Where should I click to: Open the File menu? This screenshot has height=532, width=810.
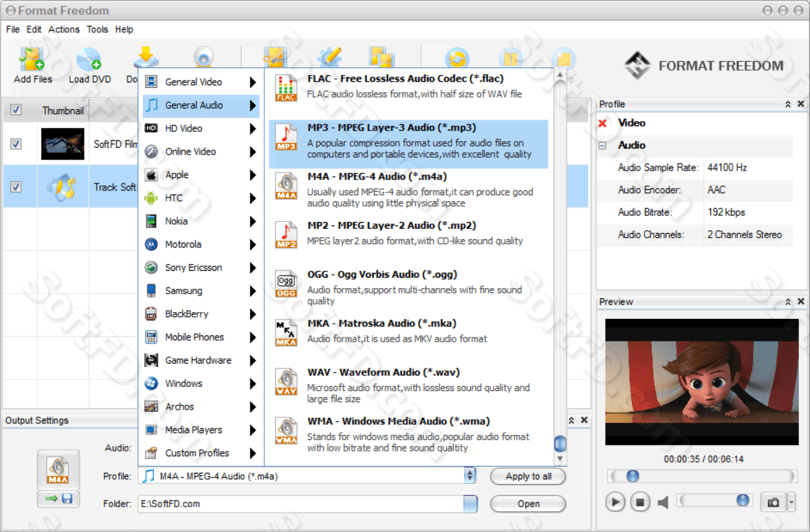13,30
